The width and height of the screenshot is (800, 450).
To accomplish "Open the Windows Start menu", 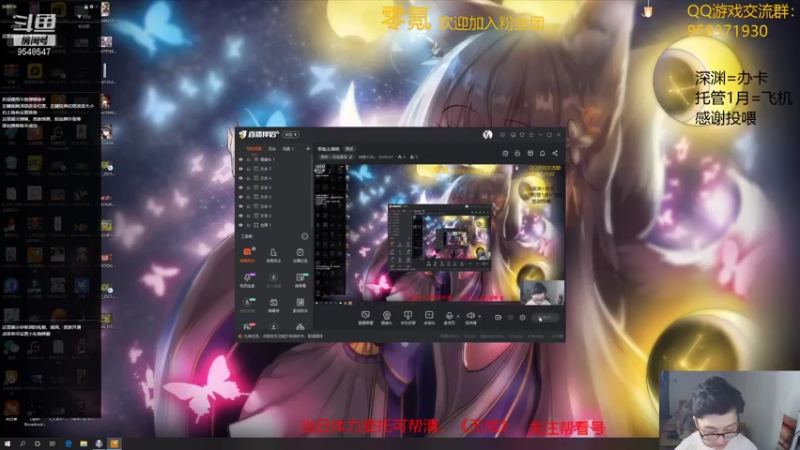I will click(x=7, y=444).
